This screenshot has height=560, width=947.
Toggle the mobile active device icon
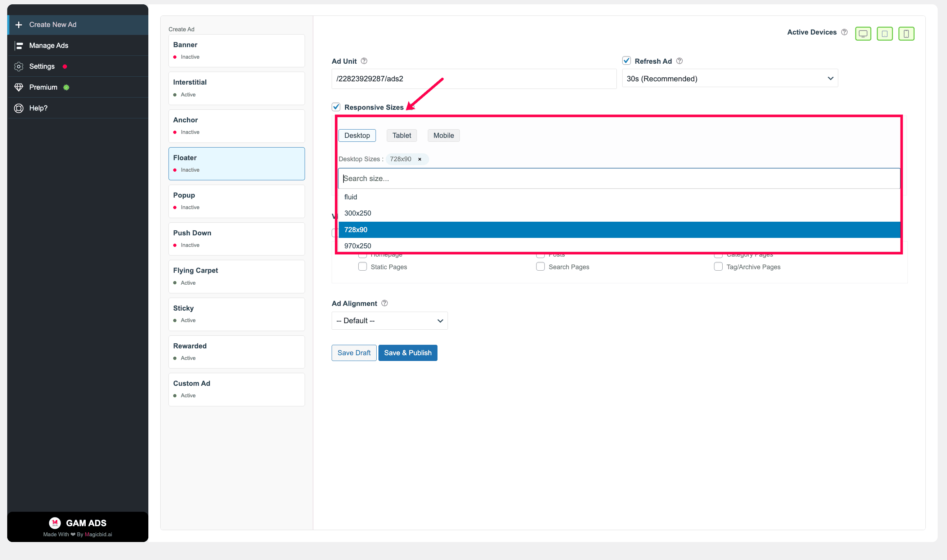coord(906,33)
